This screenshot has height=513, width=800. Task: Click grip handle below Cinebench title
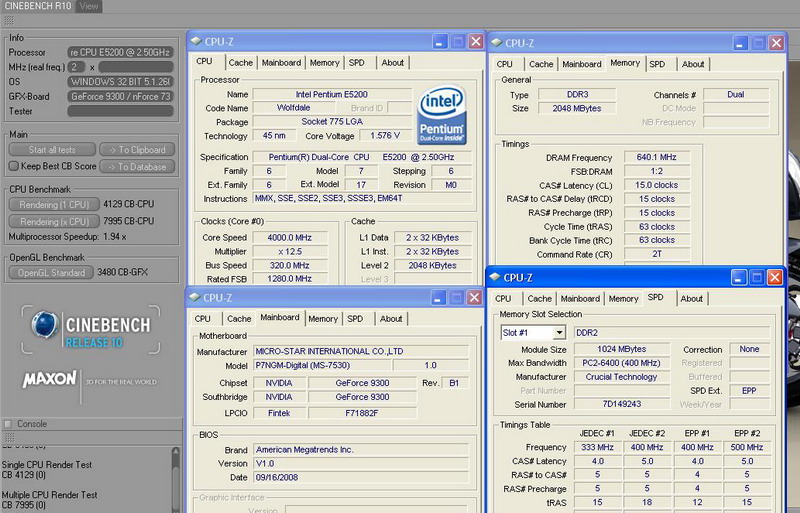pos(9,20)
